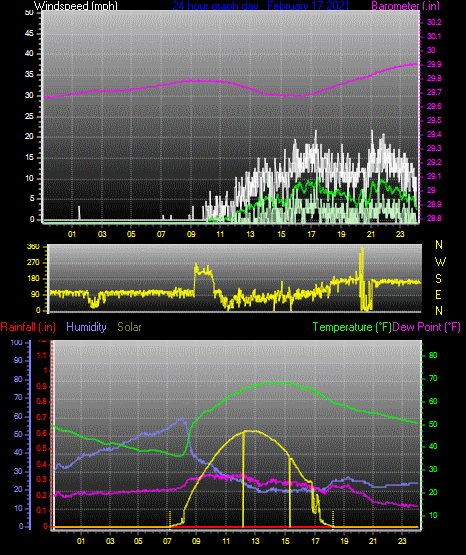Click the S wind direction label

pyautogui.click(x=438, y=279)
